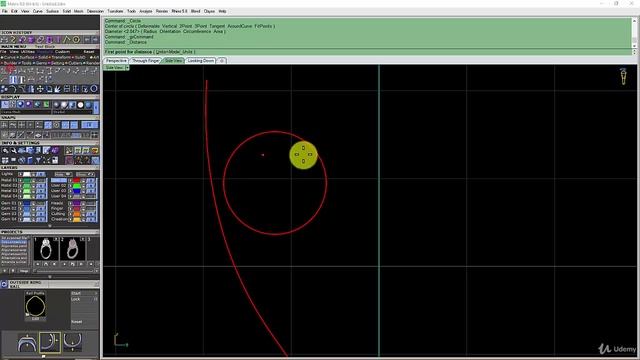640x360 pixels.
Task: Select the arc tool icon in bottom tool row
Action: [x=12, y=89]
